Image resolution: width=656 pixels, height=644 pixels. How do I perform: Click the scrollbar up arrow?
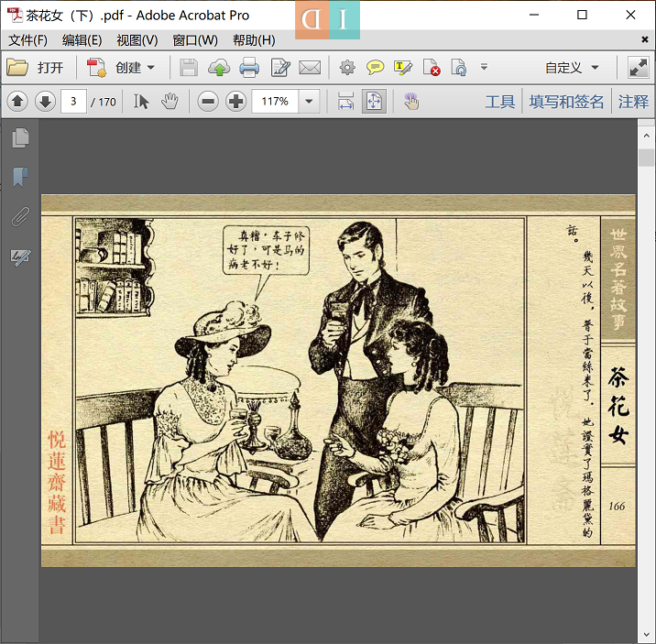(646, 136)
